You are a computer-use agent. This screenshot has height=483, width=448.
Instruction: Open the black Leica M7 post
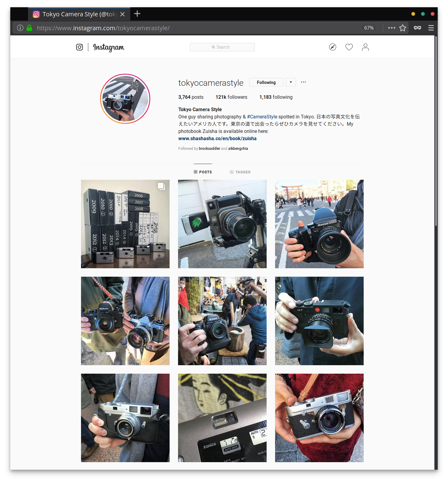click(x=319, y=321)
